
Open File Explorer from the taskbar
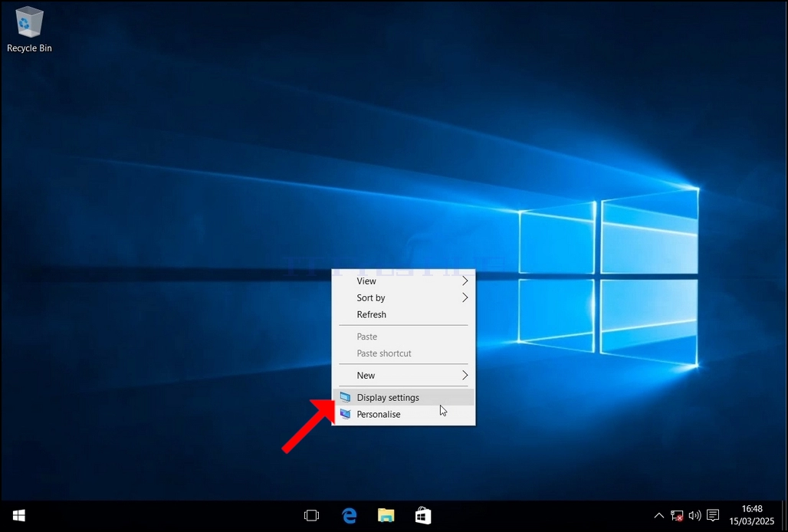point(386,515)
